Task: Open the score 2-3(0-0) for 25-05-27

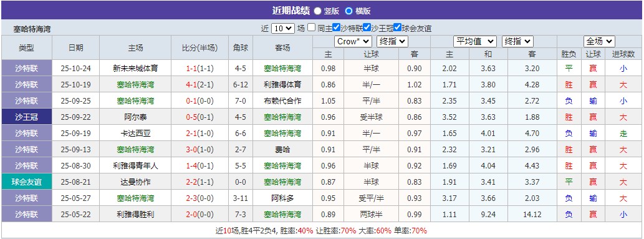Action: 199,198
